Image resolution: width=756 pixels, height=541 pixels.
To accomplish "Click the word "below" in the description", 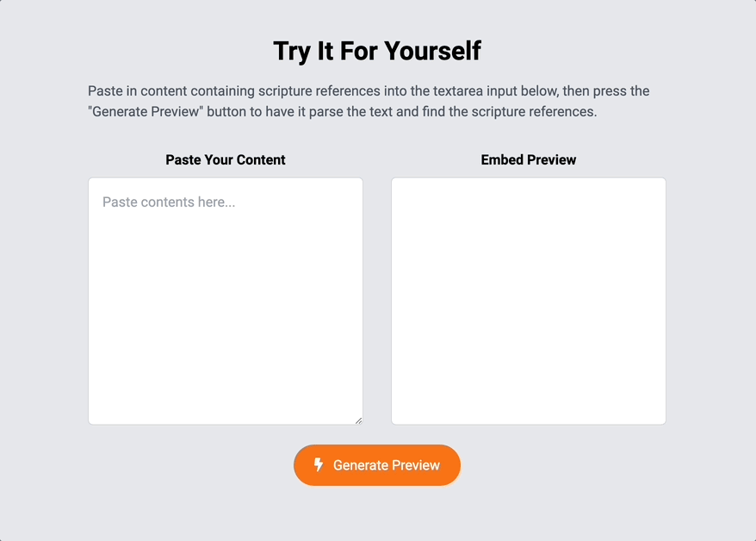I will (x=539, y=91).
